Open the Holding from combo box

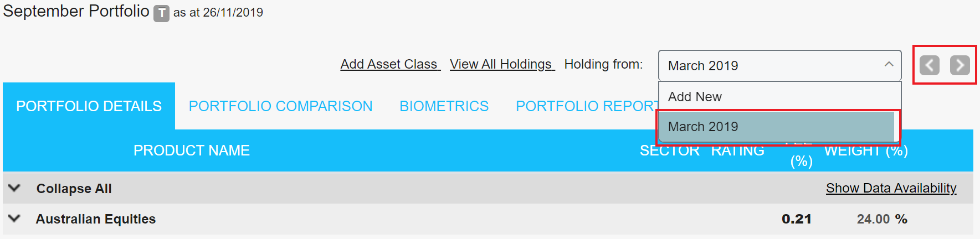pos(779,66)
